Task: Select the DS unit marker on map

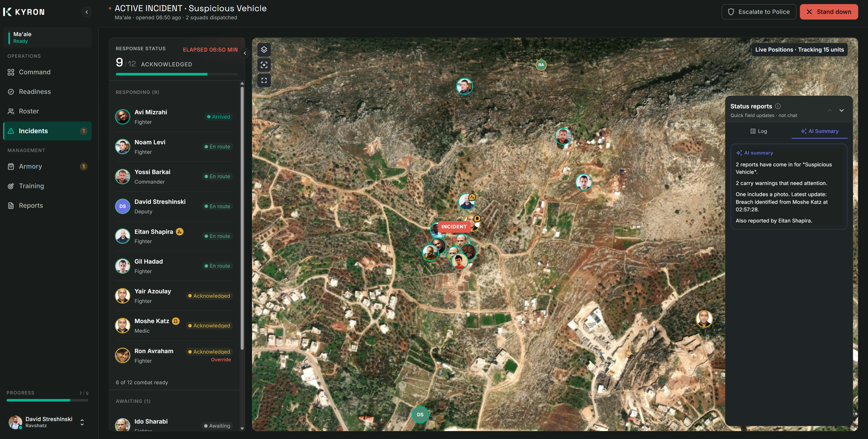Action: pyautogui.click(x=420, y=415)
